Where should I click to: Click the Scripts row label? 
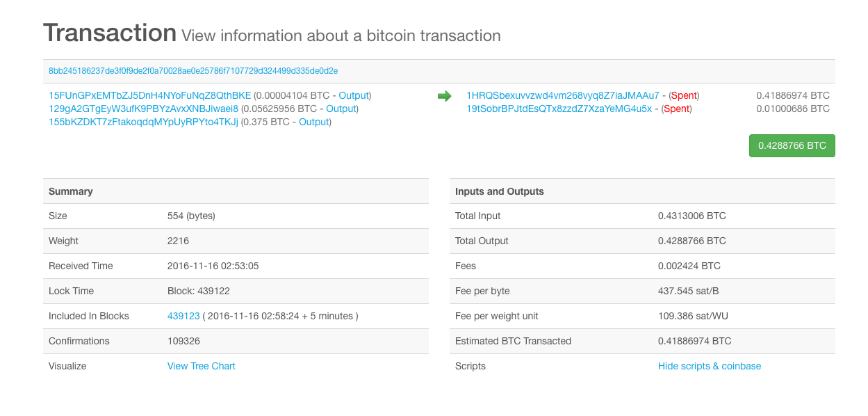click(470, 366)
